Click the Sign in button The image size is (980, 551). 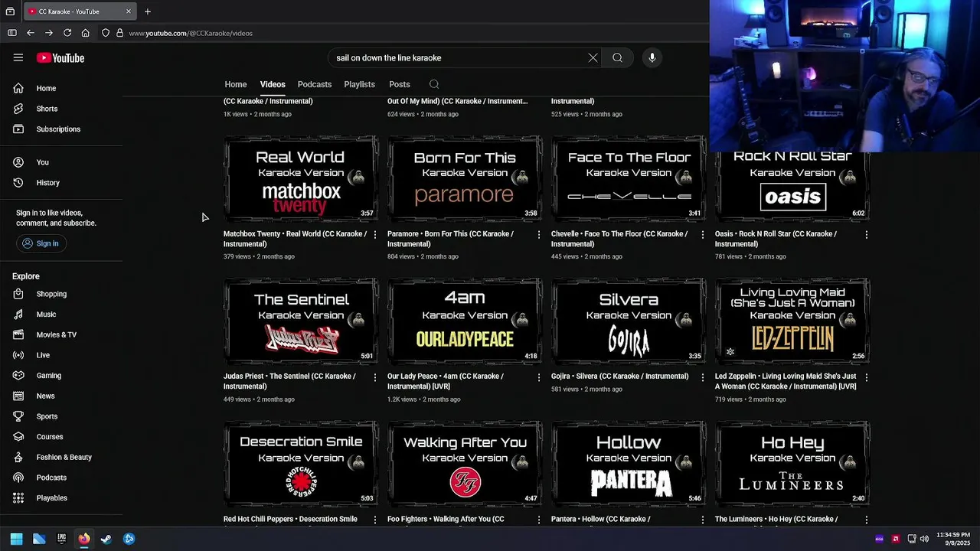tap(41, 243)
